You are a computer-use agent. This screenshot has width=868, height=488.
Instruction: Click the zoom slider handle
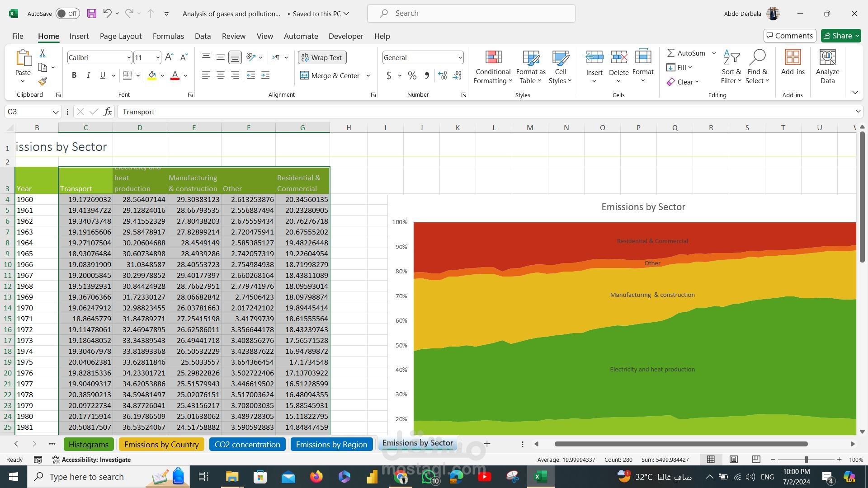806,460
